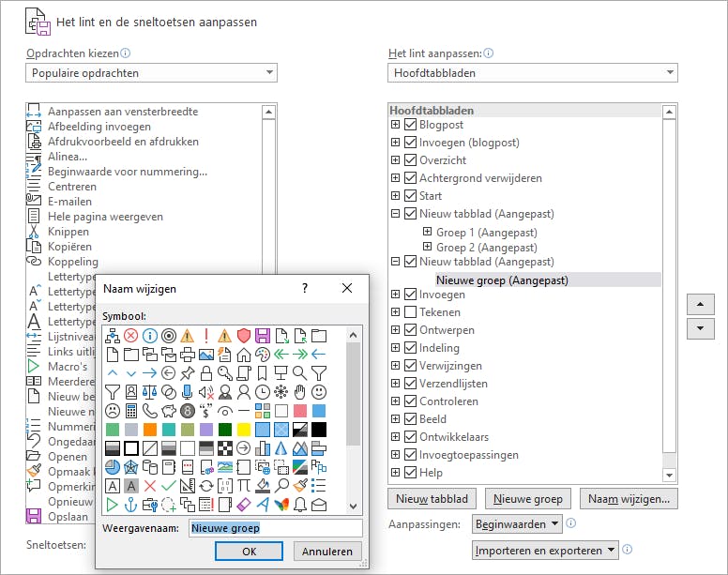Uncheck the Help tab checkbox
Viewport: 728px width, 575px height.
click(410, 473)
